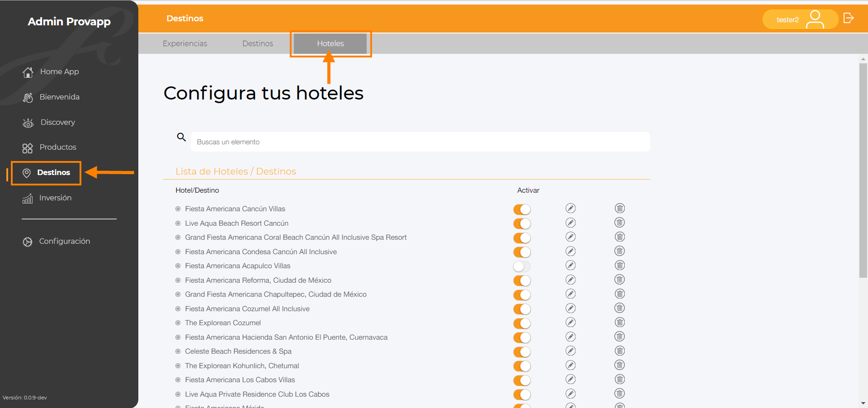Delete The Explorean Kohunlich, Chetumal
Viewport: 868px width, 408px height.
click(x=620, y=365)
